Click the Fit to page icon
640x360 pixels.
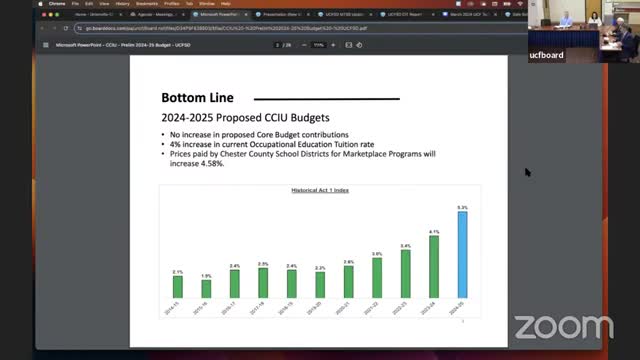[349, 45]
